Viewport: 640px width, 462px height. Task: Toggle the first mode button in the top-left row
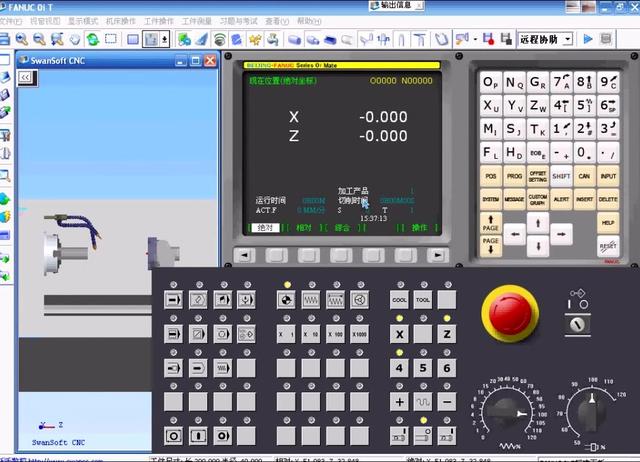(x=173, y=300)
